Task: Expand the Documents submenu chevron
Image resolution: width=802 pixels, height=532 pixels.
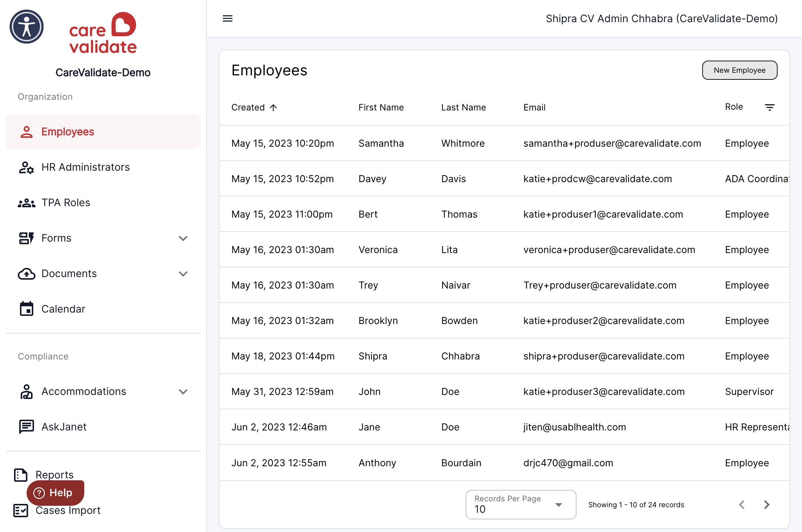Action: click(183, 274)
